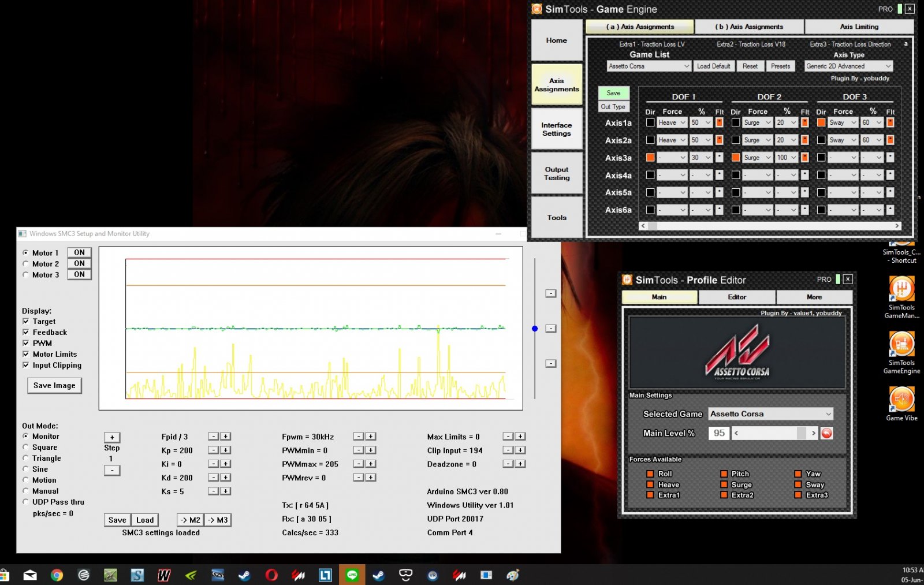Screen dimensions: 924x585
Task: Click the Presets button
Action: click(x=780, y=66)
